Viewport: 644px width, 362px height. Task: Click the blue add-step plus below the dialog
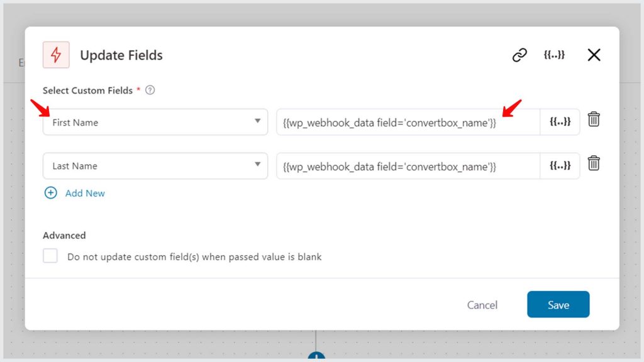[x=316, y=356]
